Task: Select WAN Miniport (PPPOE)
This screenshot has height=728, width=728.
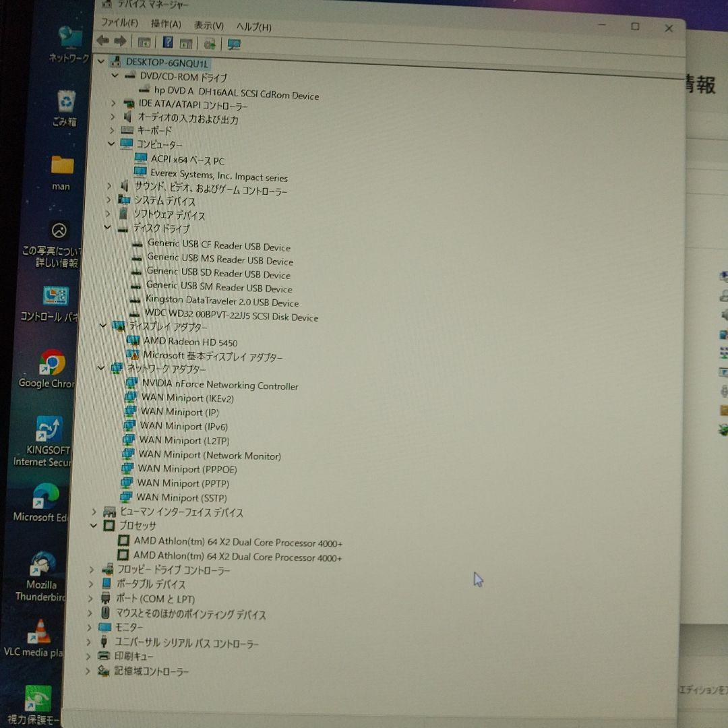Action: 187,469
